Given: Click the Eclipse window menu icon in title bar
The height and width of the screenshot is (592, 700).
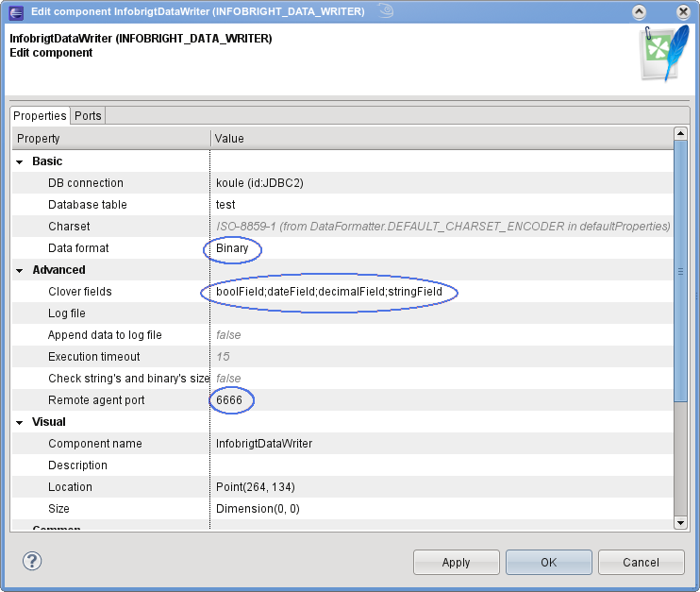Looking at the screenshot, I should (x=16, y=12).
